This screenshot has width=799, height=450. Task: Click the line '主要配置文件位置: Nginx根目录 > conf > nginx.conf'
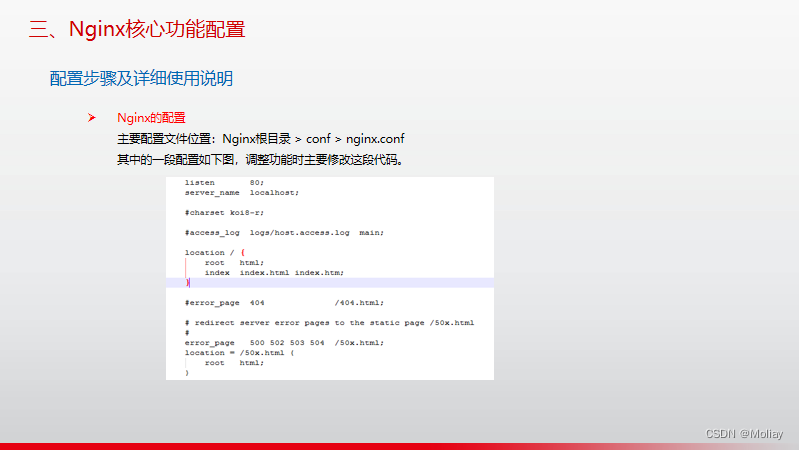(260, 139)
